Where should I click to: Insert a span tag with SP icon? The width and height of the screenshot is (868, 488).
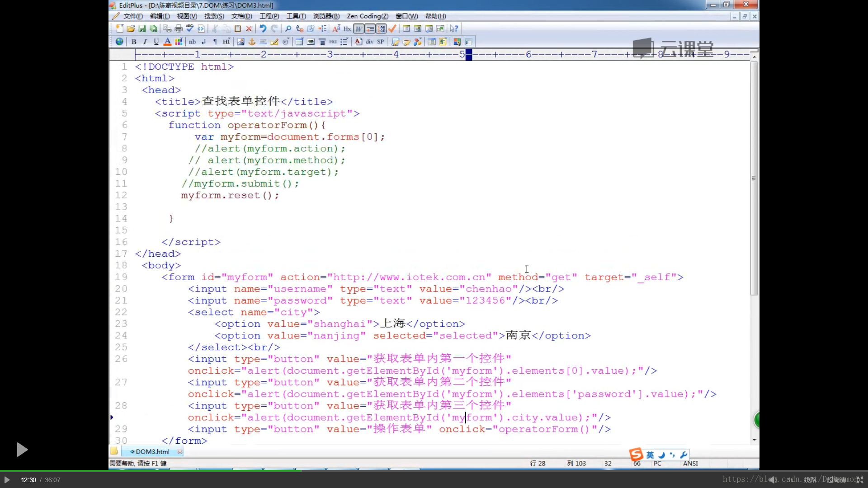coord(381,42)
